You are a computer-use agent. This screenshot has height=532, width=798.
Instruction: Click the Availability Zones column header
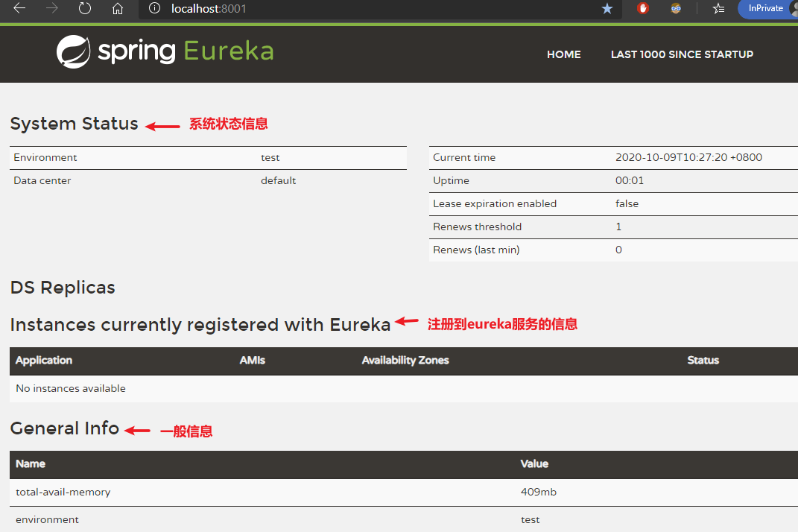pyautogui.click(x=405, y=361)
